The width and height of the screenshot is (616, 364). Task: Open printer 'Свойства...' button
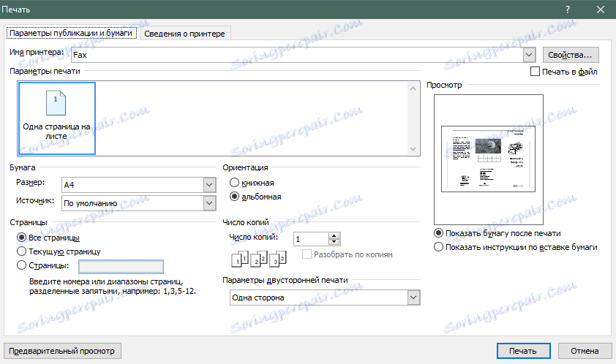571,55
